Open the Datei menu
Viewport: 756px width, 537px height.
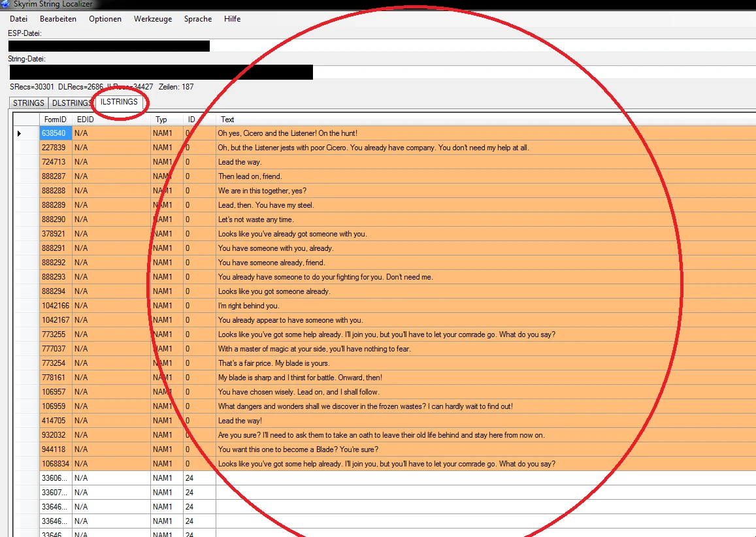point(18,19)
